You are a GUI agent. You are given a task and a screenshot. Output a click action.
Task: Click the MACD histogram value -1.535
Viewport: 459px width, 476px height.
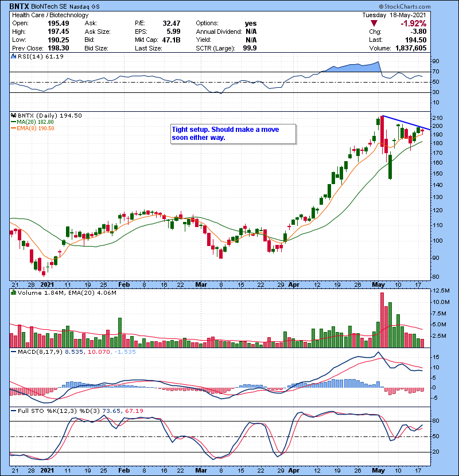click(126, 352)
